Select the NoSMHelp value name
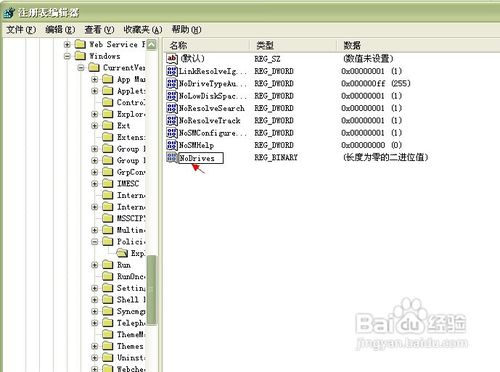500x372 pixels. [196, 145]
